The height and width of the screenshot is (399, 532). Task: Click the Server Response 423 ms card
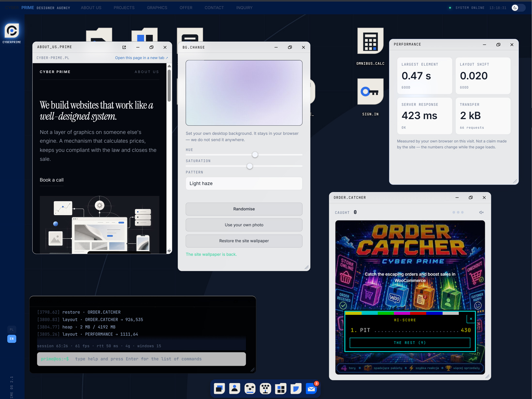click(x=425, y=116)
